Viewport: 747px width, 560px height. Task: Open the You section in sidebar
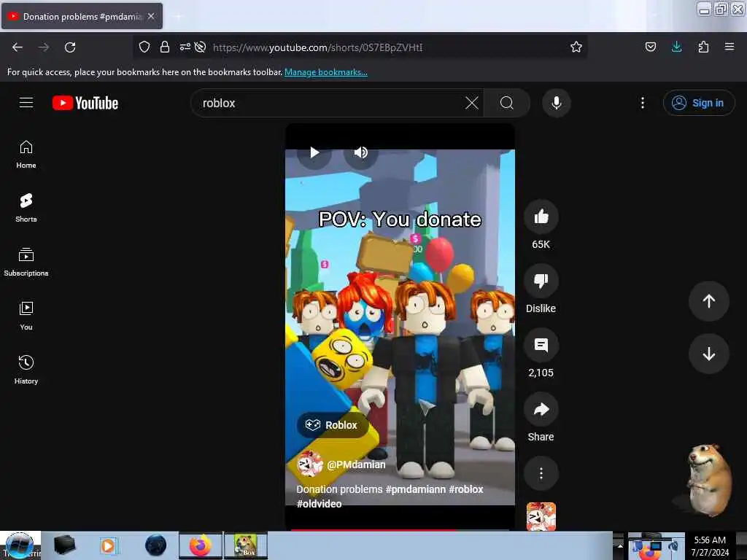(26, 316)
